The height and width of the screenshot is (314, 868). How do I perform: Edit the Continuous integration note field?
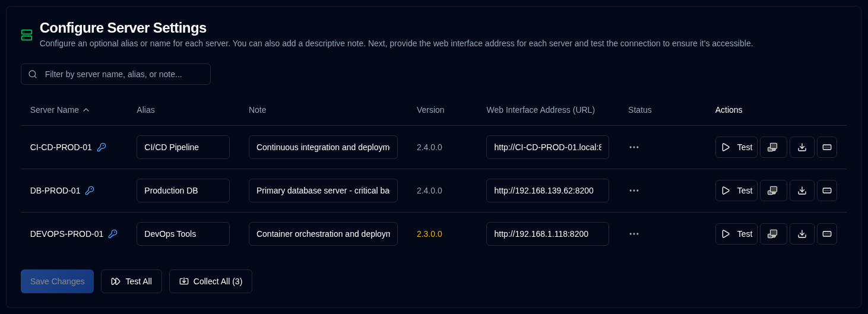[323, 147]
